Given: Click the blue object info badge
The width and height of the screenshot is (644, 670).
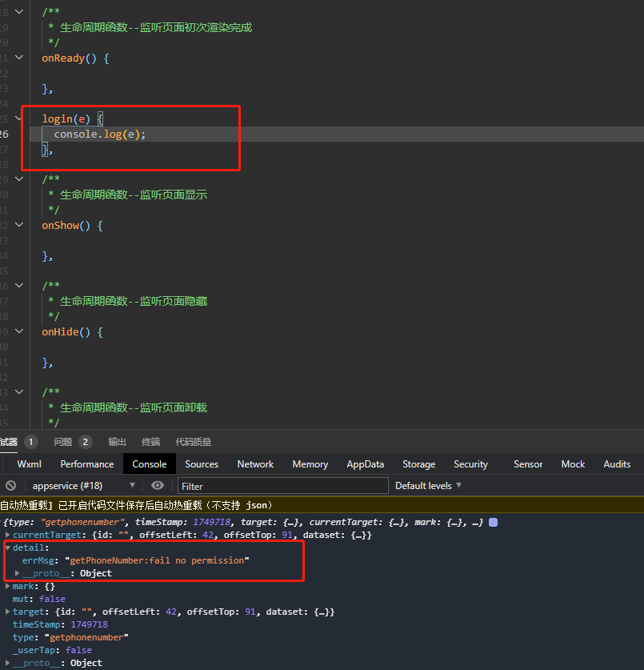Looking at the screenshot, I should pos(493,522).
